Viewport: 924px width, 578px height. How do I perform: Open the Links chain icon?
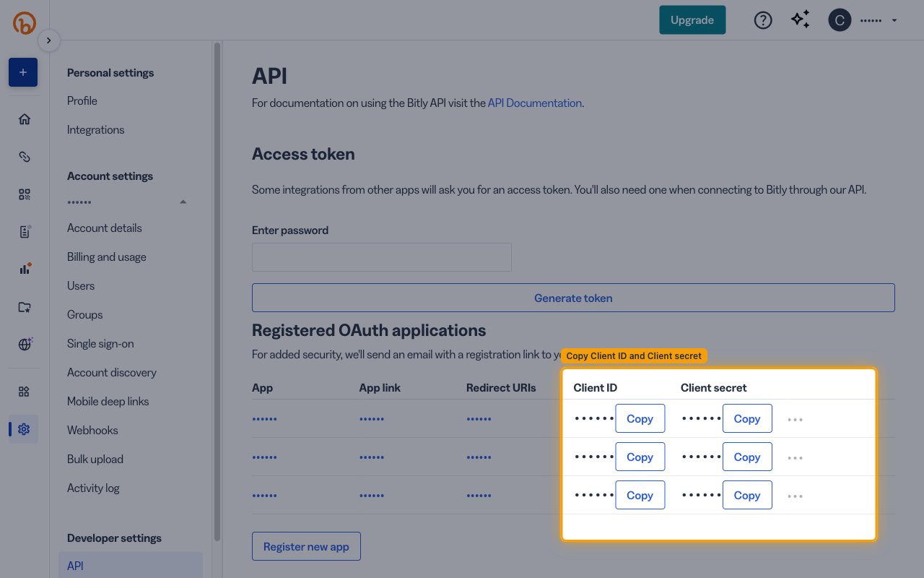pyautogui.click(x=25, y=157)
